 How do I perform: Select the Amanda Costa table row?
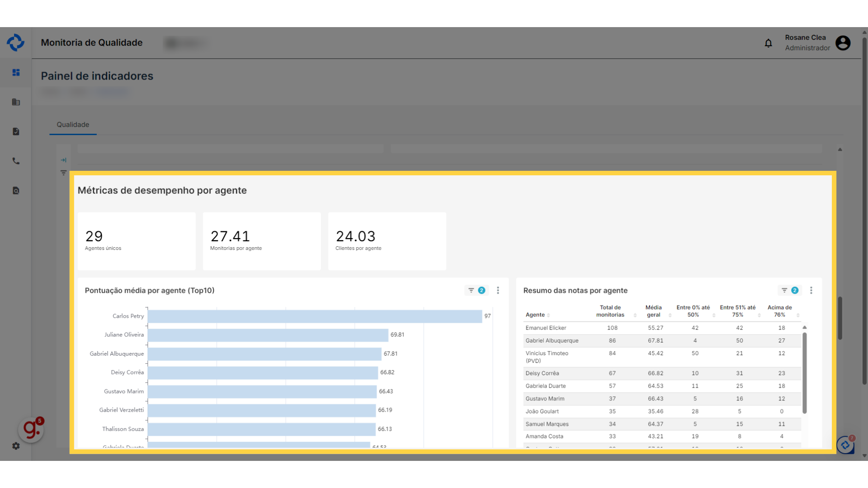tap(662, 436)
